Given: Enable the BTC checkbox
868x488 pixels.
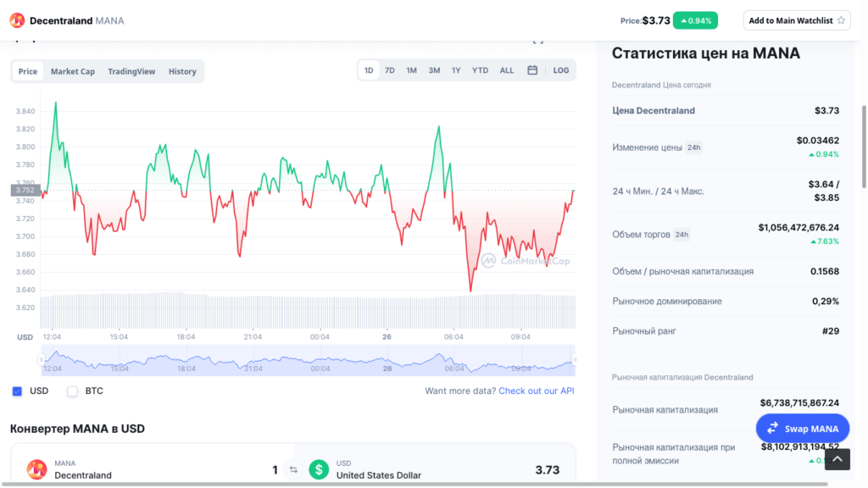Looking at the screenshot, I should (73, 391).
